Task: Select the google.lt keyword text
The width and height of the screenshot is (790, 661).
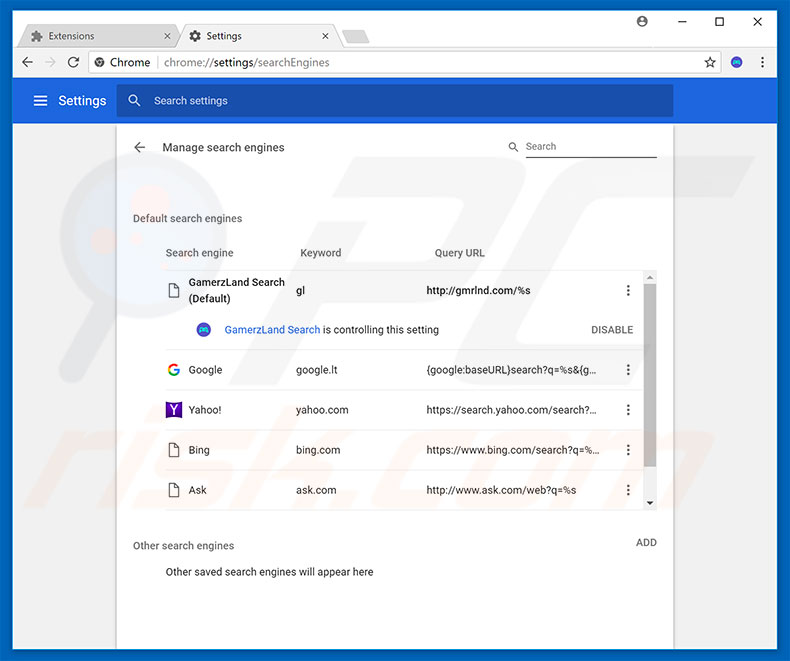Action: [x=316, y=370]
